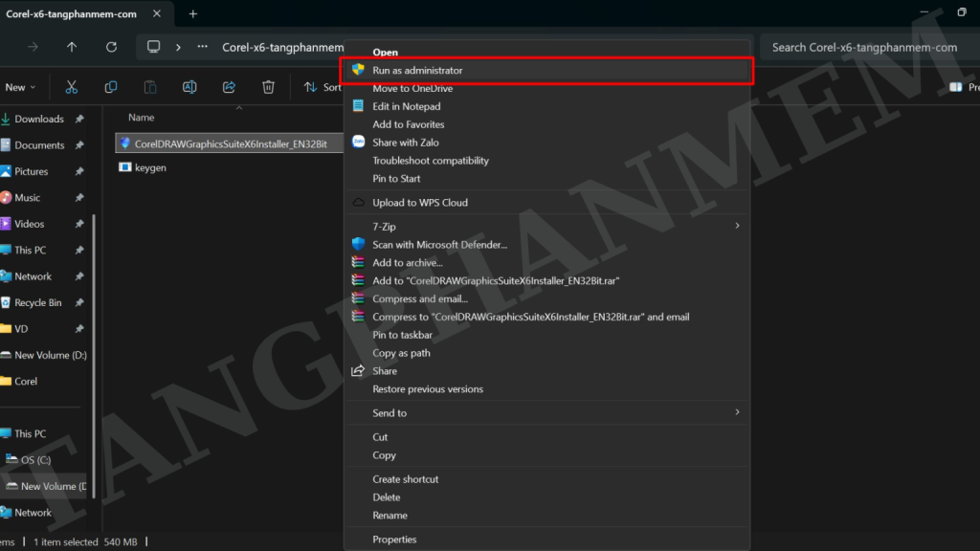Viewport: 980px width, 551px height.
Task: Open the Downloads folder in the sidebar
Action: click(x=38, y=120)
